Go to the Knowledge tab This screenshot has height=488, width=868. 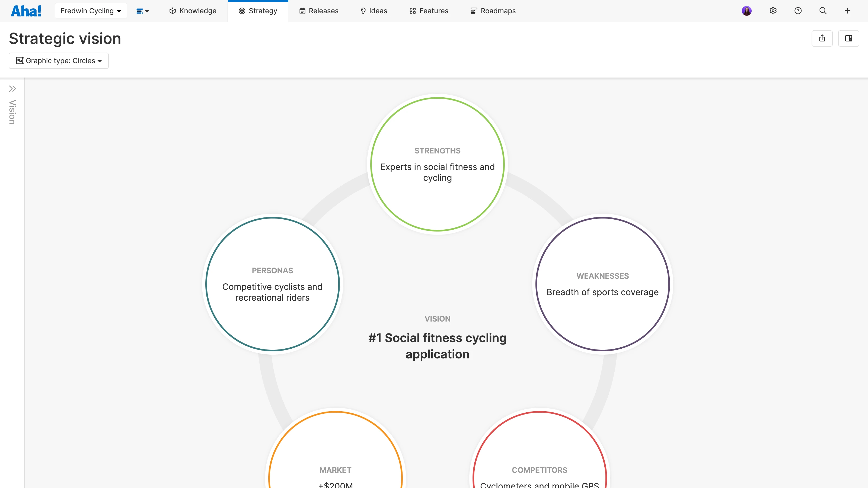pyautogui.click(x=193, y=11)
